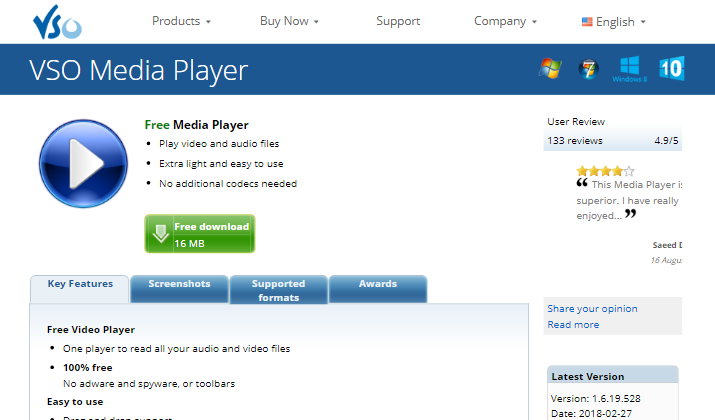
Task: Click the Windows 7 logo icon
Action: (589, 69)
